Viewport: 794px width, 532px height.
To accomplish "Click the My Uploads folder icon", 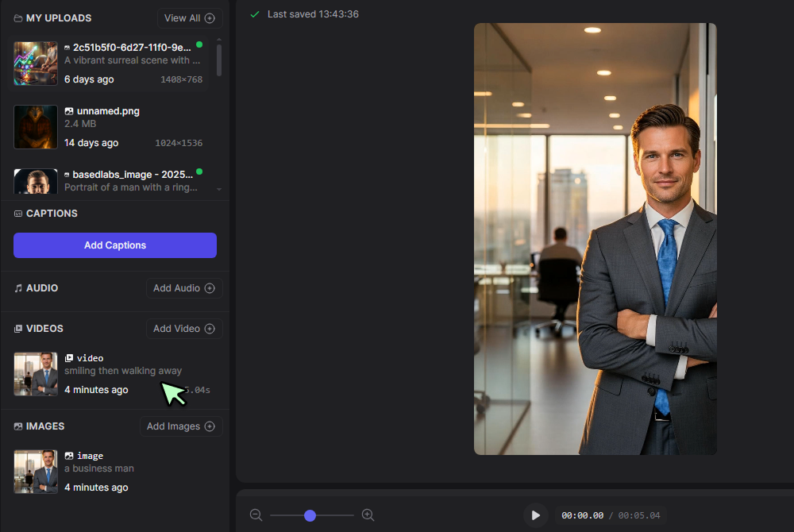I will point(18,18).
